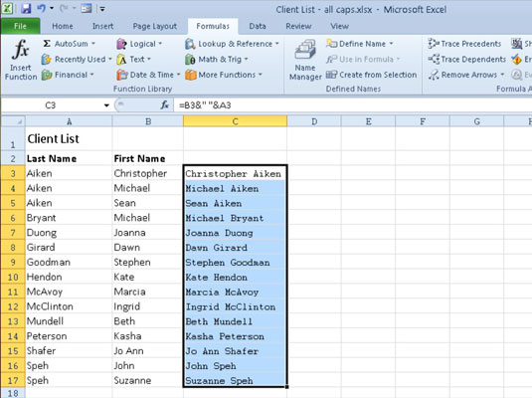
Task: Switch to the View tab
Action: coord(340,26)
